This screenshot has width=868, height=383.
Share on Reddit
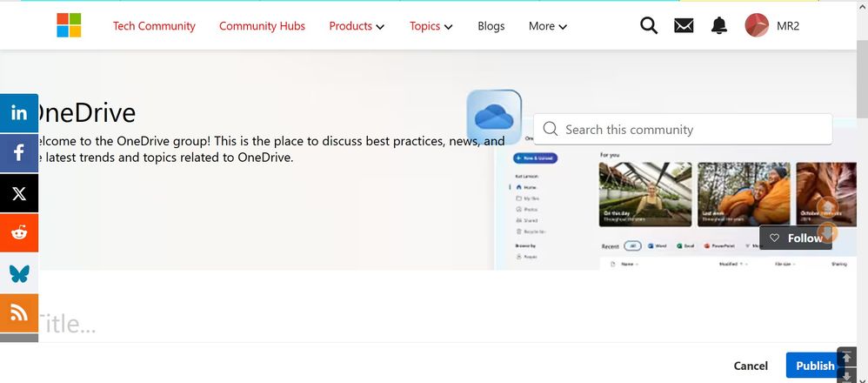pyautogui.click(x=19, y=232)
